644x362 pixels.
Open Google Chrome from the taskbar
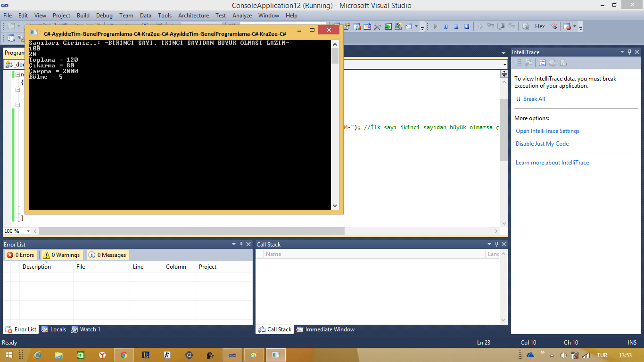click(124, 355)
